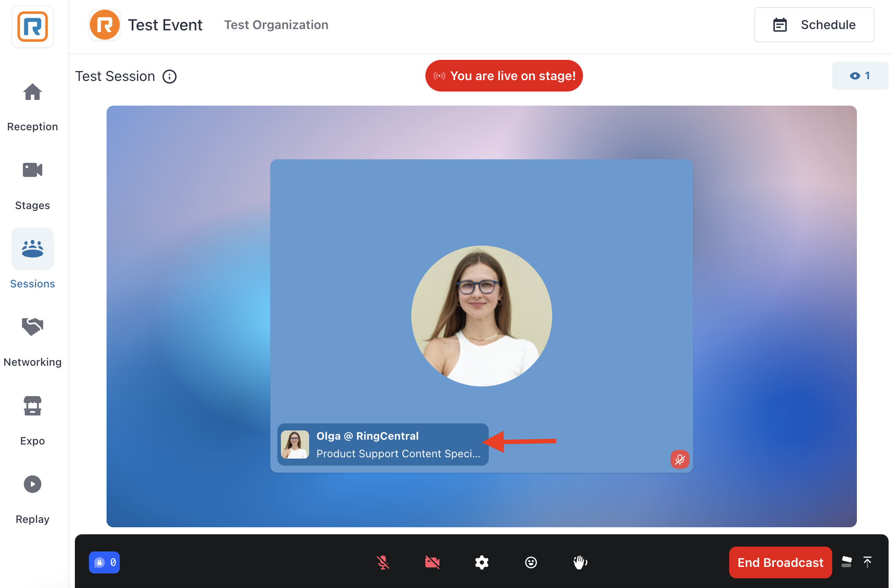
Task: Open the backstage chat counter badge
Action: (x=104, y=562)
